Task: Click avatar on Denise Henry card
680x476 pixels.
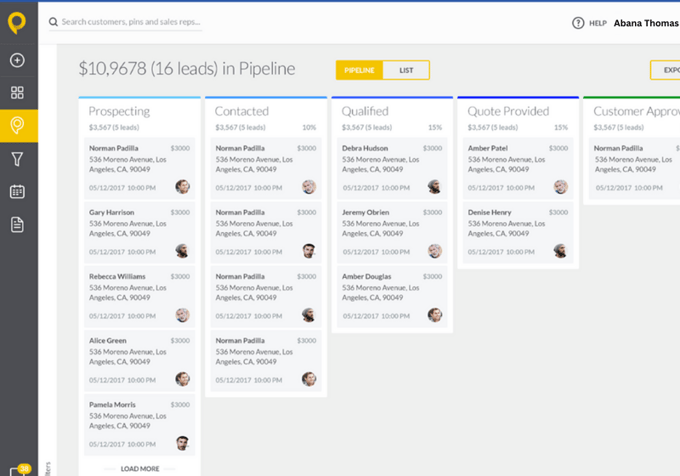Action: tap(560, 251)
